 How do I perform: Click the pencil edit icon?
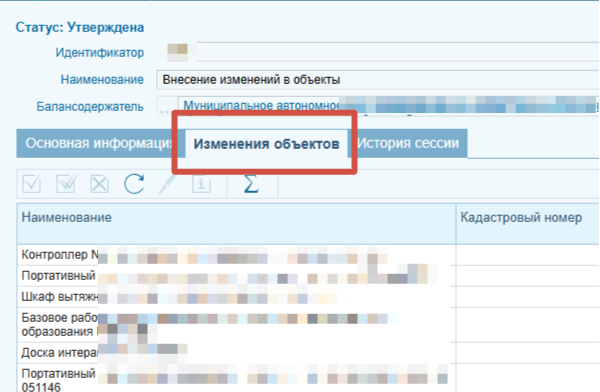tap(167, 184)
